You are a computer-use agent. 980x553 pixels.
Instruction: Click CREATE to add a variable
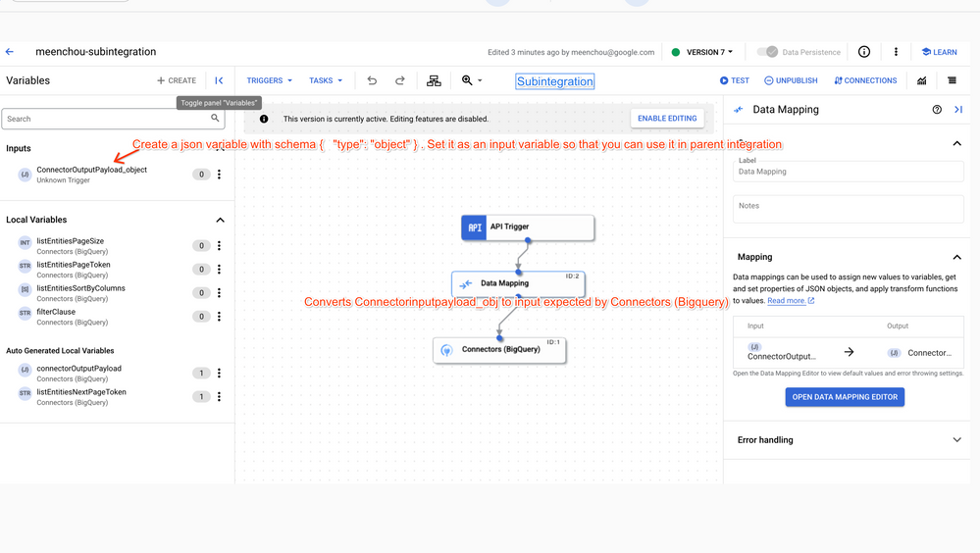pyautogui.click(x=177, y=80)
